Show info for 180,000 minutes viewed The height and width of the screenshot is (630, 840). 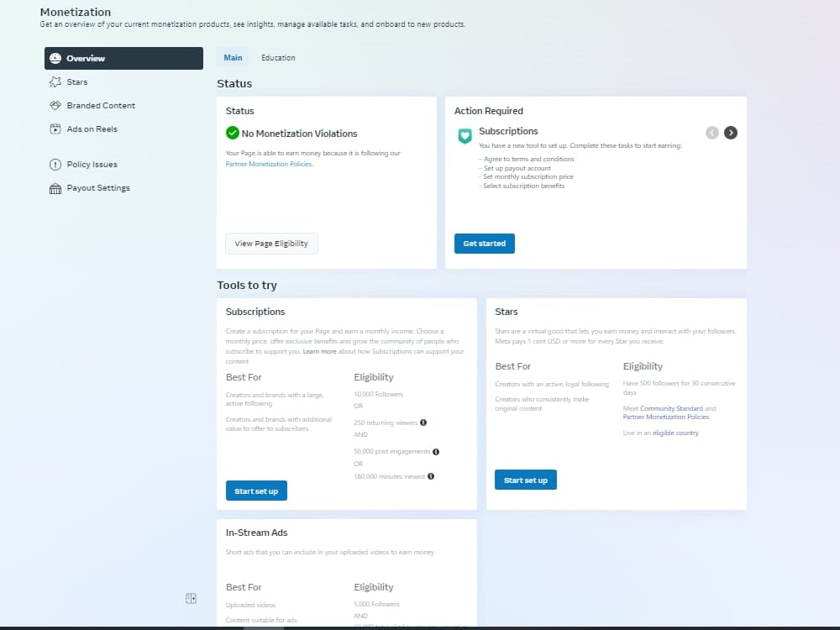pyautogui.click(x=431, y=476)
